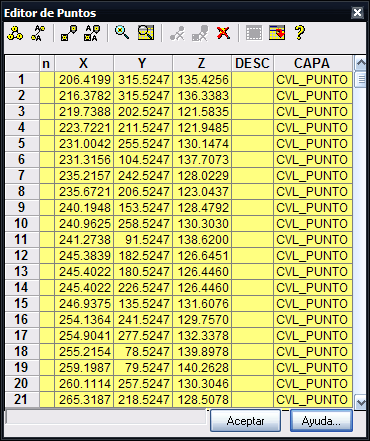This screenshot has height=441, width=370.
Task: Click the CAPA column header
Action: (x=313, y=63)
